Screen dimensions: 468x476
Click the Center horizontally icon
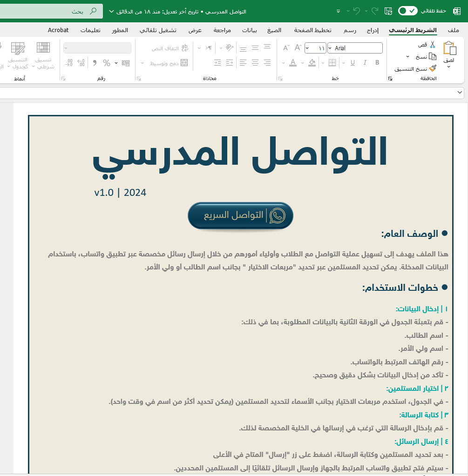(255, 62)
